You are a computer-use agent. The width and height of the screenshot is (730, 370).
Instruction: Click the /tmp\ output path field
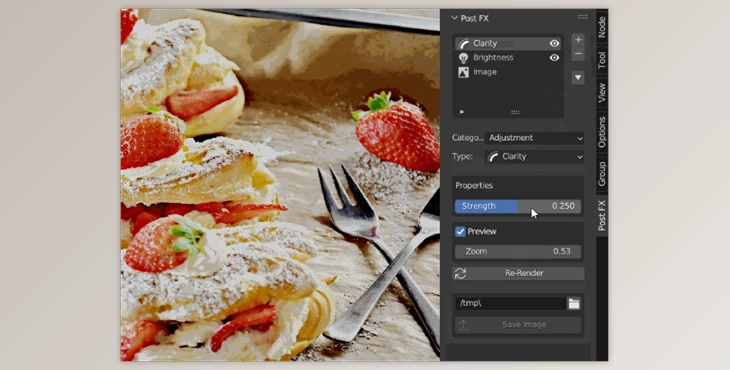pyautogui.click(x=511, y=303)
